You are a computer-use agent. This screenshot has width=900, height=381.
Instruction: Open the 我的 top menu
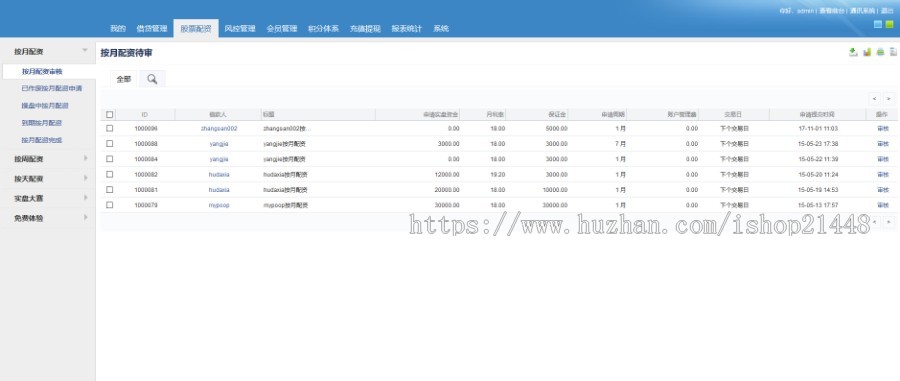(118, 28)
